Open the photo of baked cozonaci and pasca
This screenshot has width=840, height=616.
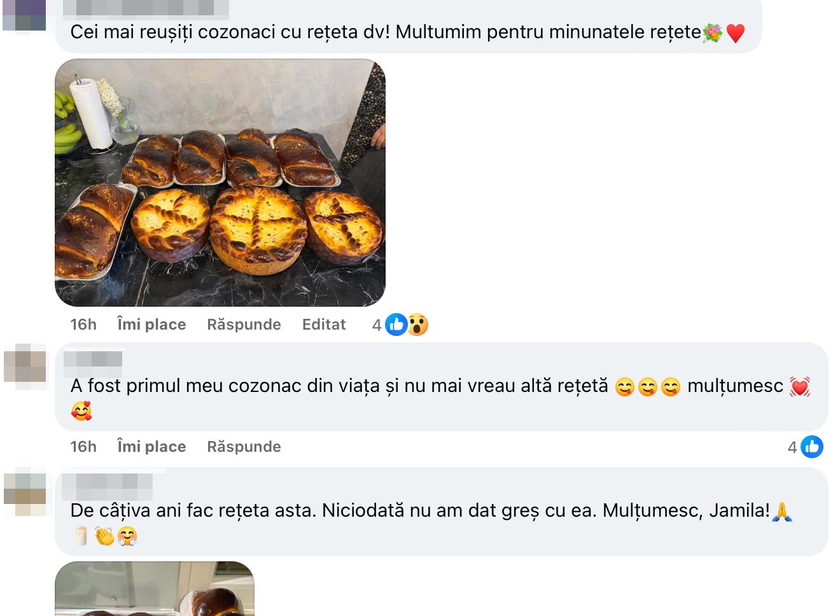(x=220, y=183)
